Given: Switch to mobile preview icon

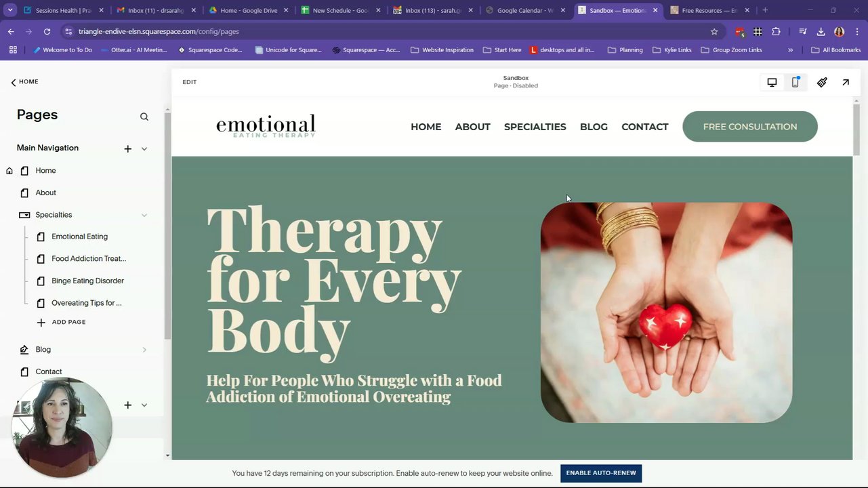Looking at the screenshot, I should pos(795,82).
